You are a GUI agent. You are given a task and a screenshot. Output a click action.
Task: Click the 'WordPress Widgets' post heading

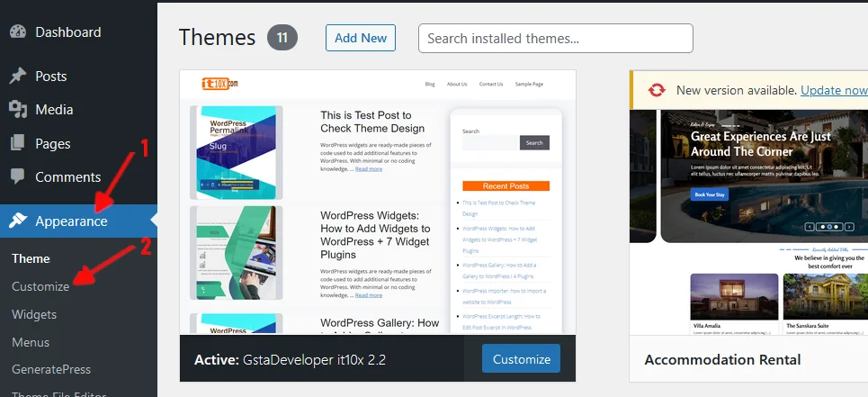coord(377,235)
